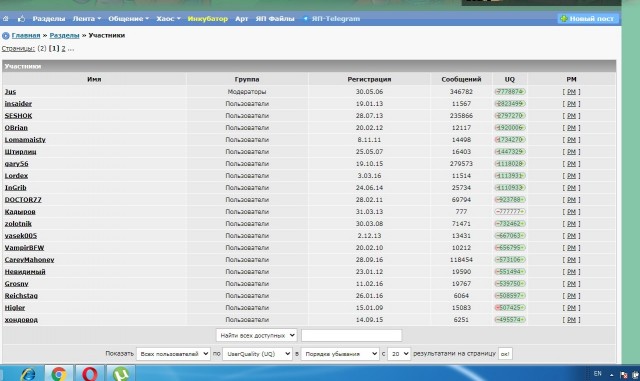
Task: Click registration date 30.05.06
Action: click(369, 91)
